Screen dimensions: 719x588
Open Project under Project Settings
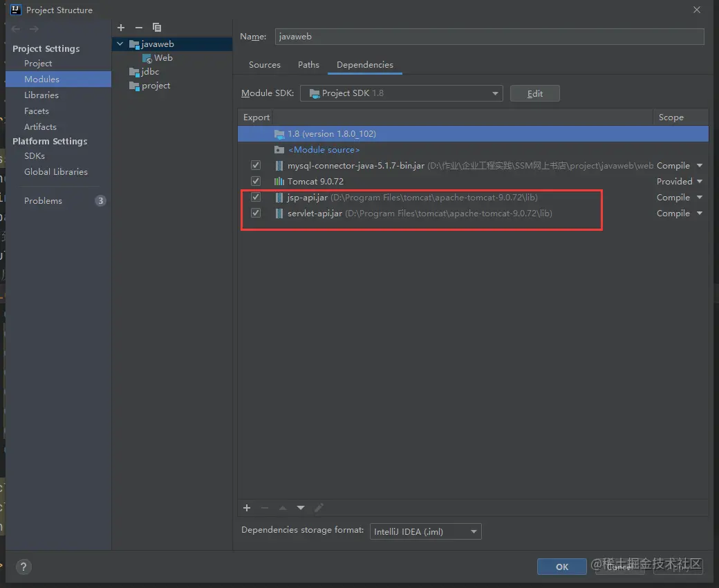(x=38, y=64)
